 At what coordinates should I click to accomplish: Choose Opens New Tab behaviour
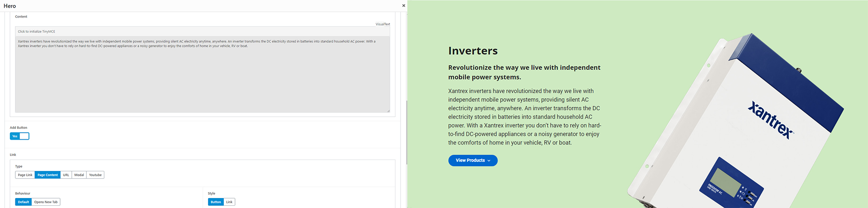[x=46, y=202]
